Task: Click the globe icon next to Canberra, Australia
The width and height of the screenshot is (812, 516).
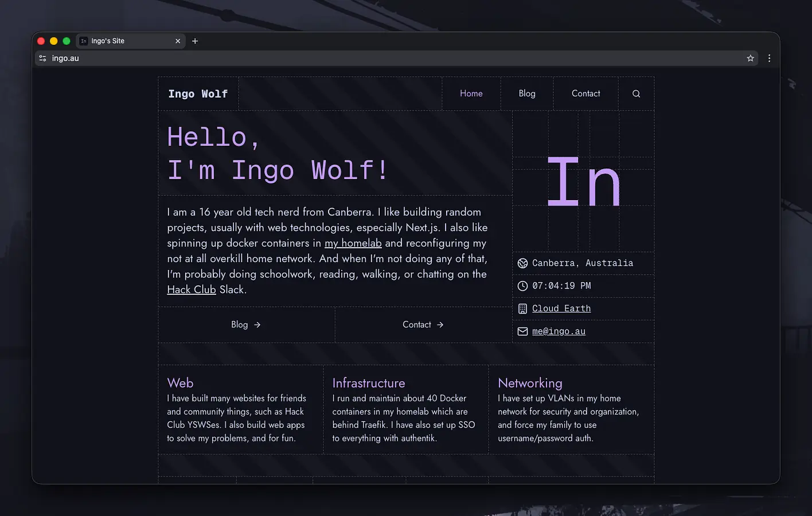Action: 522,263
